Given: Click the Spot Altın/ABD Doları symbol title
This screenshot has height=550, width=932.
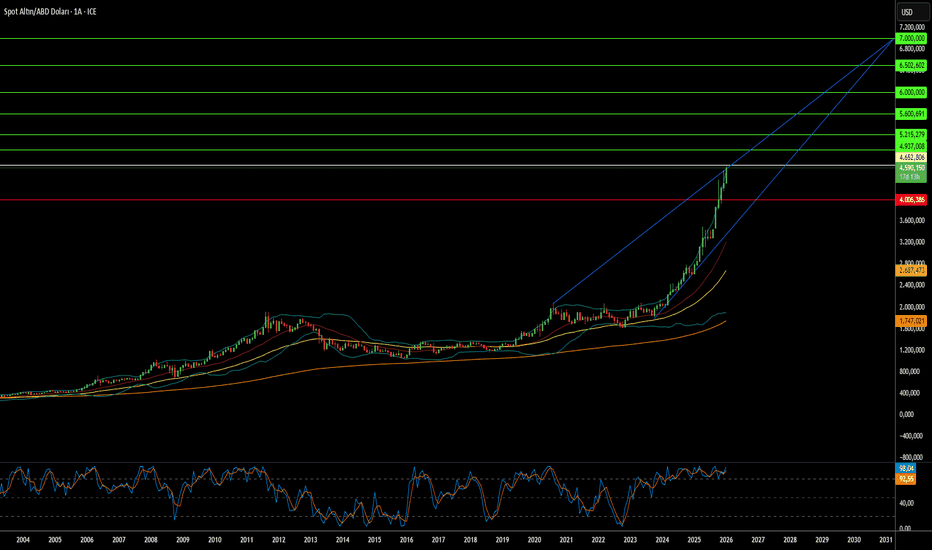Looking at the screenshot, I should click(x=50, y=11).
